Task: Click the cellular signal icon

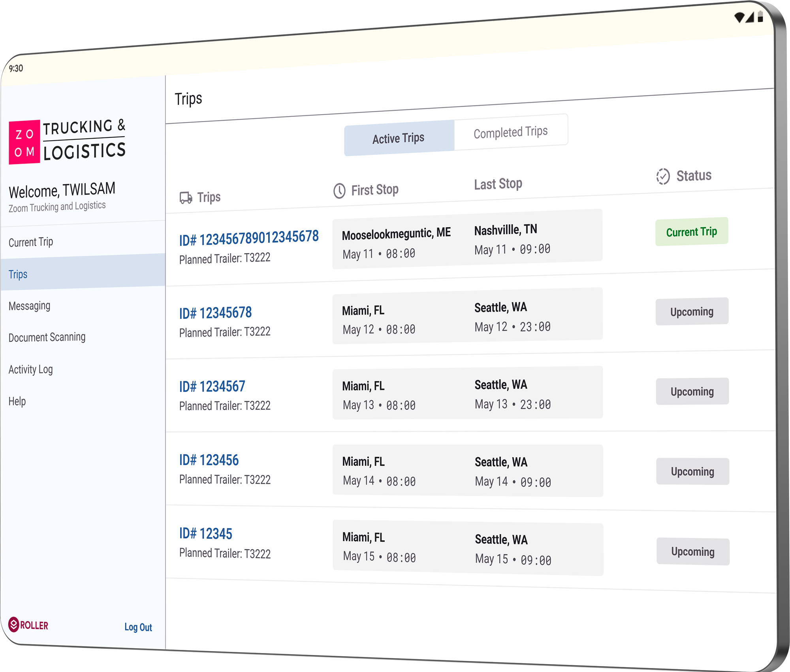Action: [750, 17]
